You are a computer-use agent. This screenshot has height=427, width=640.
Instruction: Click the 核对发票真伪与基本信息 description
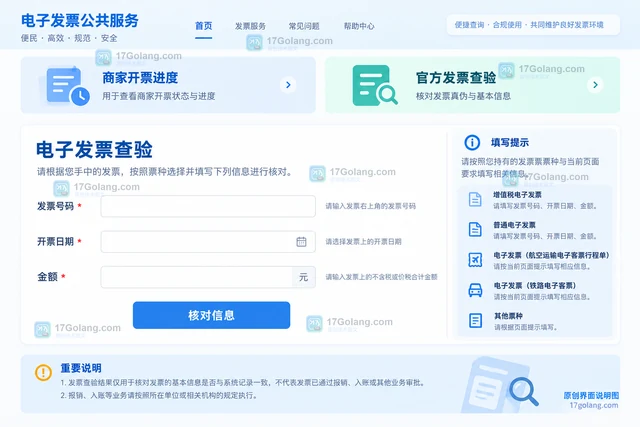click(463, 96)
